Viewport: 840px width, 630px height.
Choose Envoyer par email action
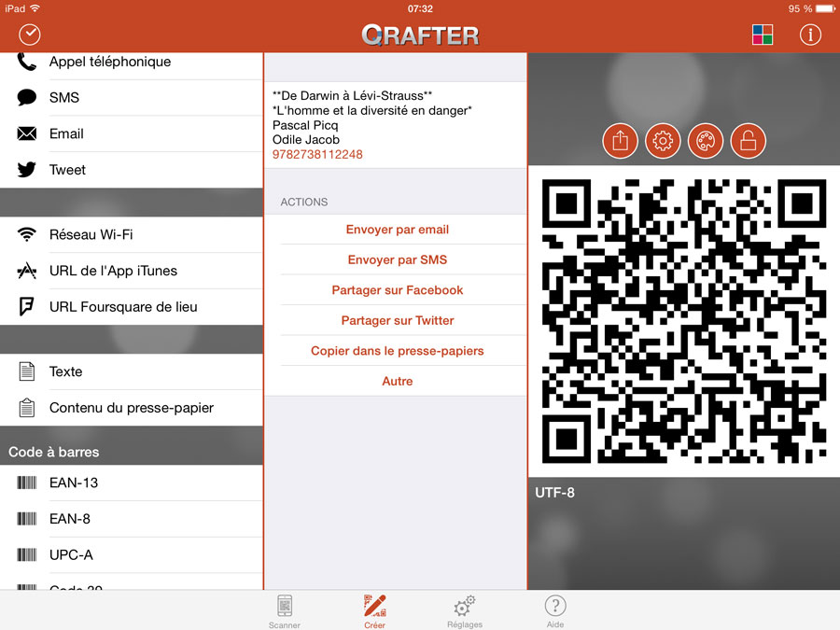coord(397,230)
